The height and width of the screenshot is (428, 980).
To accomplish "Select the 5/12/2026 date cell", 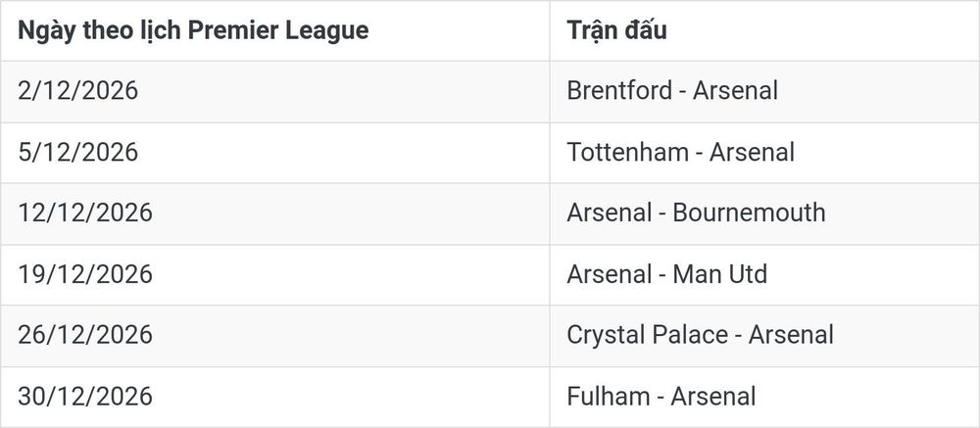I will click(275, 153).
